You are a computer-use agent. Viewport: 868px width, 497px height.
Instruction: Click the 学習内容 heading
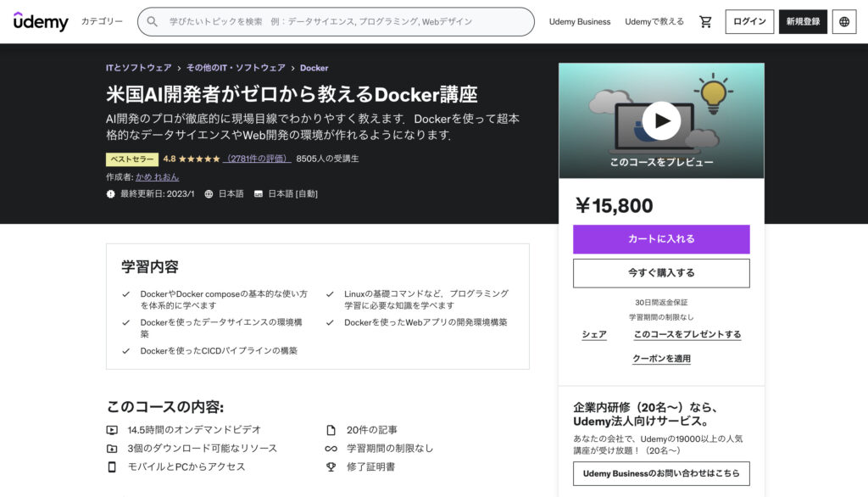150,267
